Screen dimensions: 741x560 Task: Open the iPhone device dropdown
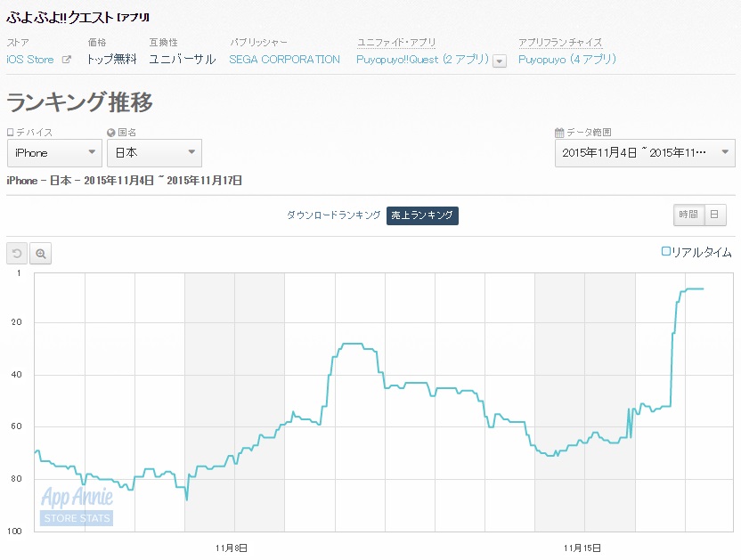[x=55, y=153]
